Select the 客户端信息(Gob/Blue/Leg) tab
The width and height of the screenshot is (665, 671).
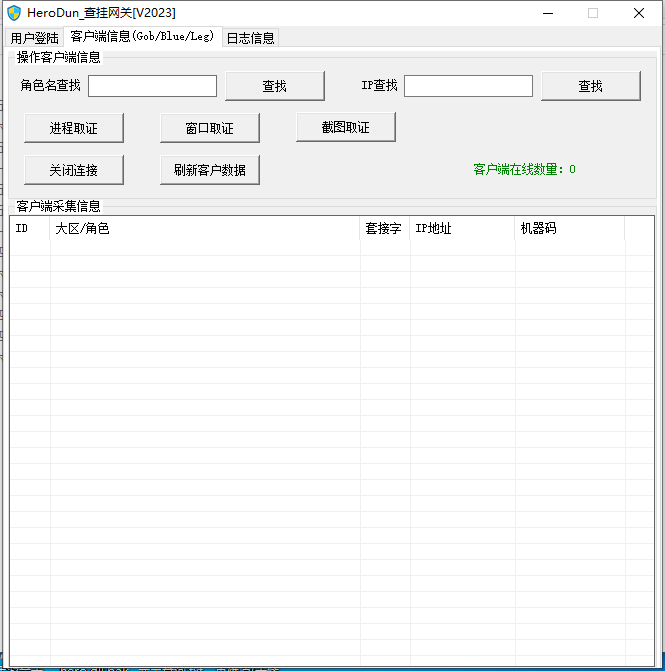[x=142, y=37]
